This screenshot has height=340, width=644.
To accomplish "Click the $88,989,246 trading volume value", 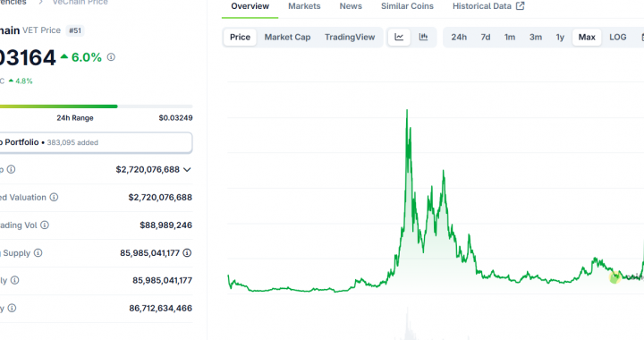I will (166, 225).
